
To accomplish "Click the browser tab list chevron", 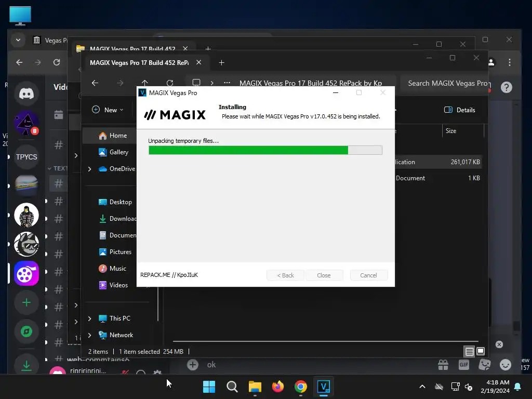I will coord(18,40).
